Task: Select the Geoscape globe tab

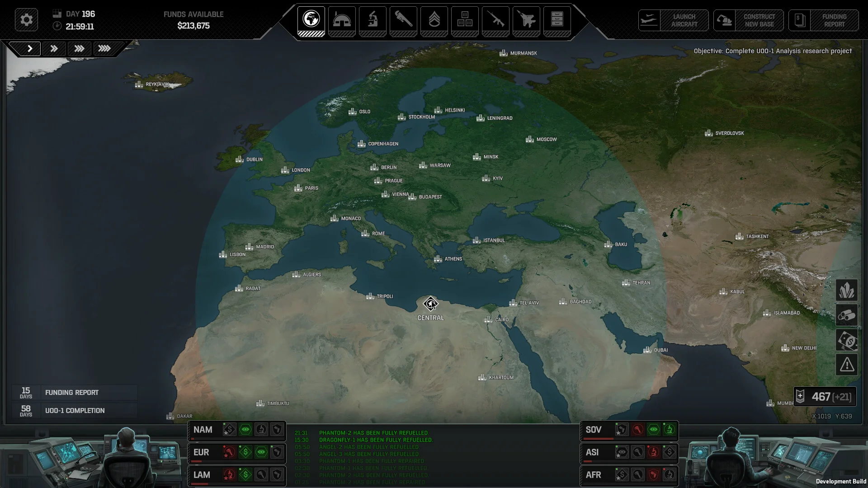Action: 311,20
